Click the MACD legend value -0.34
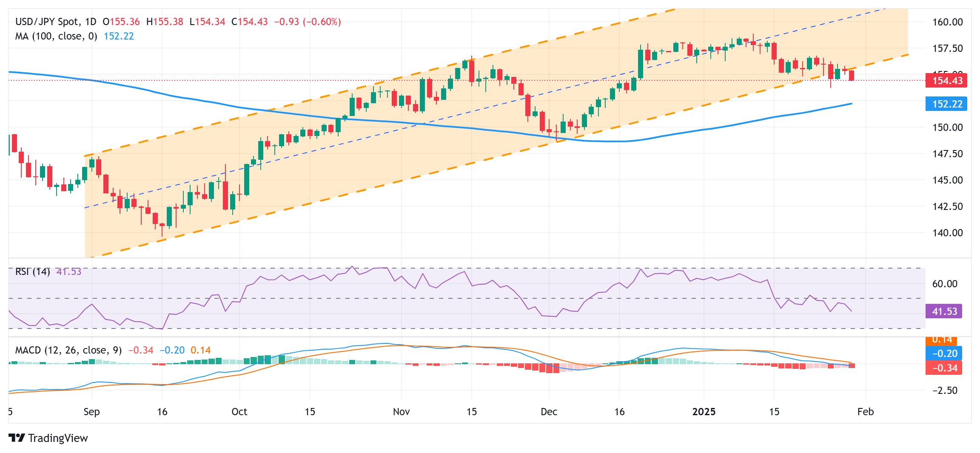This screenshot has height=453, width=980. (x=141, y=350)
